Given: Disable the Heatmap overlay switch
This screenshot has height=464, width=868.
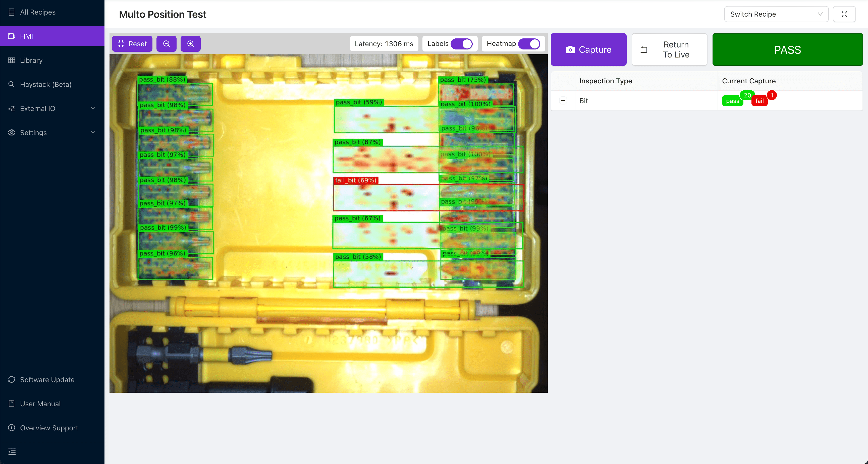Looking at the screenshot, I should coord(529,44).
